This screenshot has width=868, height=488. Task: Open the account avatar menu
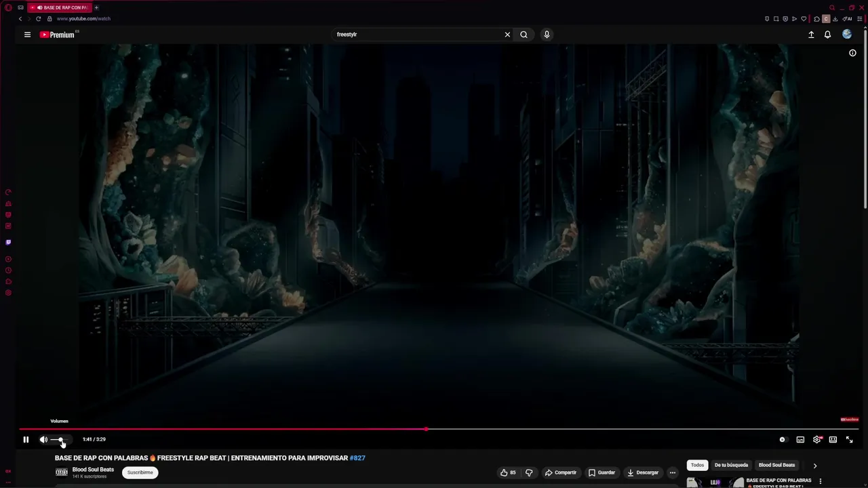pos(847,35)
